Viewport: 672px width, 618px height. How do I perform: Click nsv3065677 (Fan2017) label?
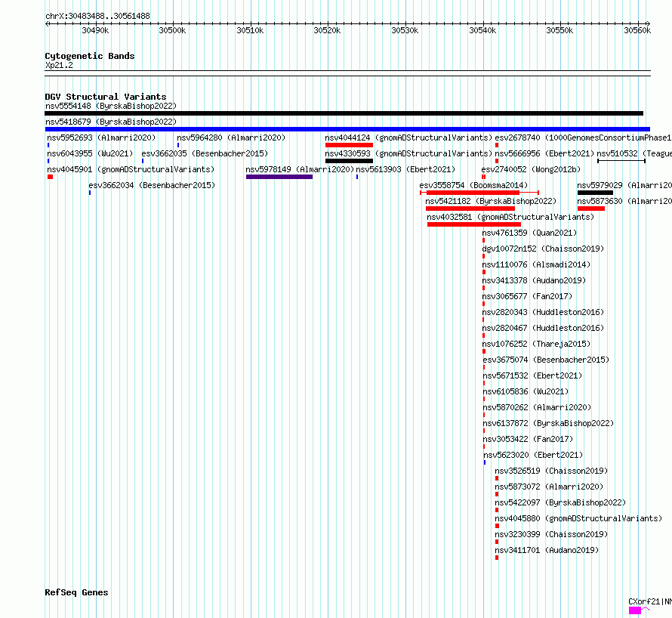[x=528, y=296]
